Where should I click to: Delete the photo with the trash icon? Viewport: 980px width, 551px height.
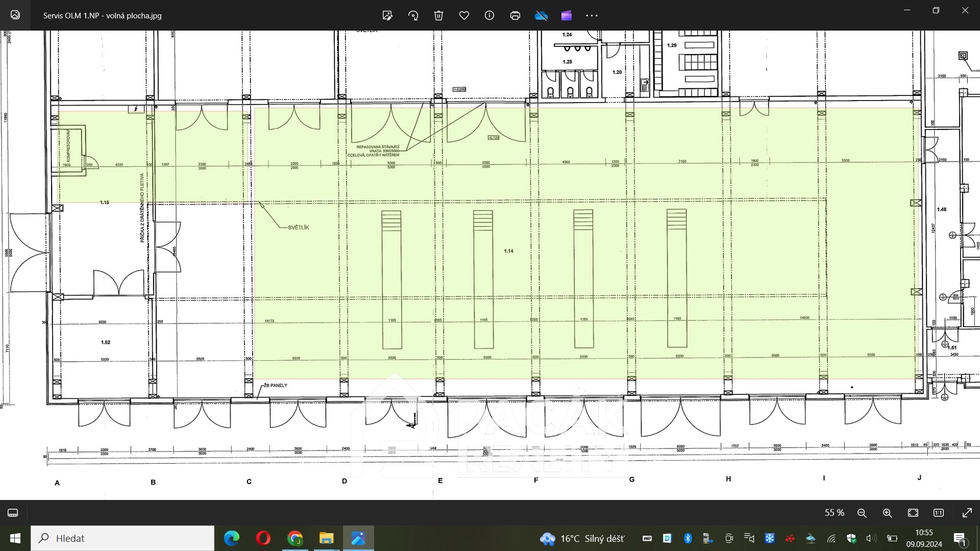tap(438, 15)
